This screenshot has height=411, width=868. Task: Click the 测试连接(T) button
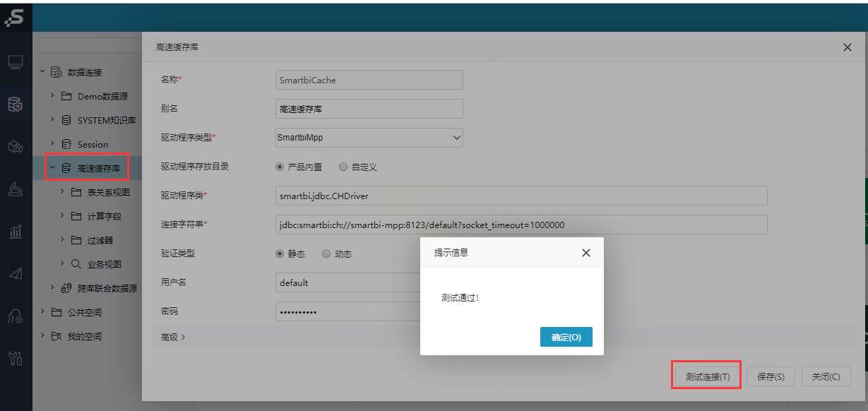(708, 376)
